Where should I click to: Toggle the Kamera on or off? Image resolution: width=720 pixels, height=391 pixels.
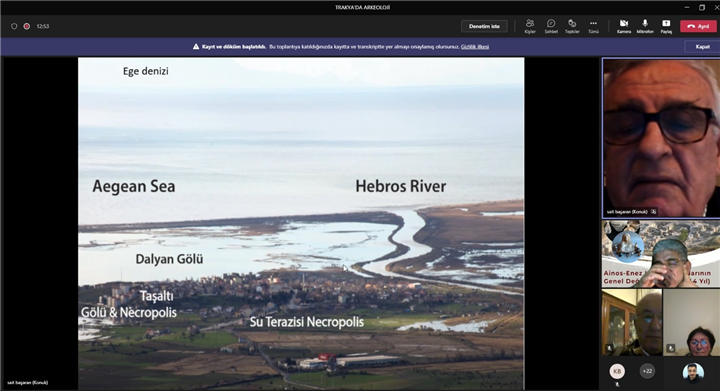pos(624,26)
